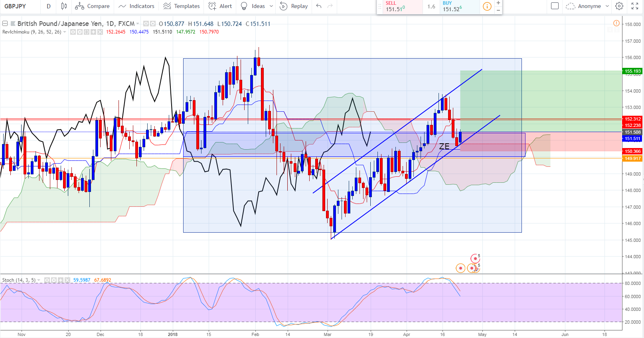This screenshot has width=644, height=338.
Task: Click the leftmost economic event marker
Action: click(460, 268)
